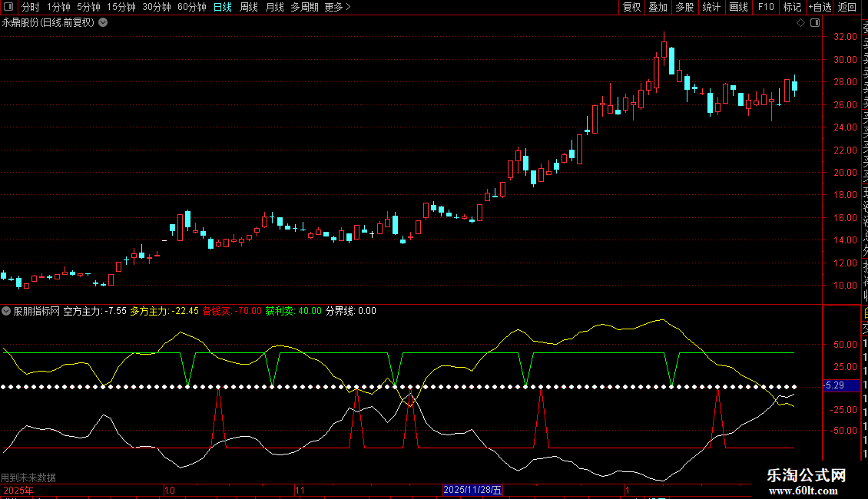Click the 2025年 label on time axis
Image resolution: width=868 pixels, height=499 pixels.
coord(18,490)
